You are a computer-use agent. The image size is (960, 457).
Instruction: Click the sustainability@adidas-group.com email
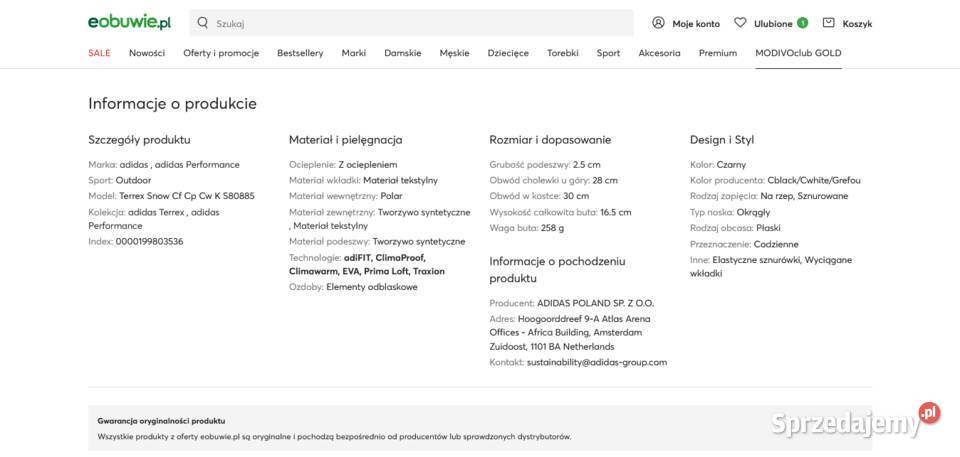point(597,362)
